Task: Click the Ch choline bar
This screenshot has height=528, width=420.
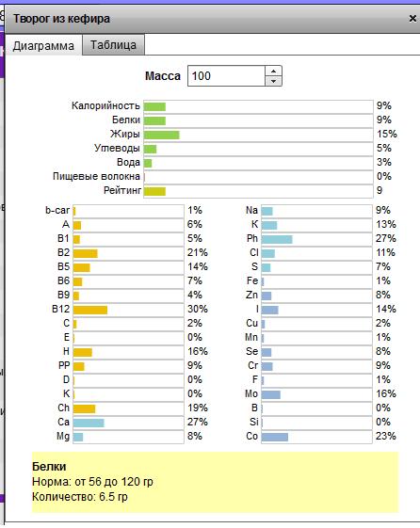Action: click(x=128, y=408)
